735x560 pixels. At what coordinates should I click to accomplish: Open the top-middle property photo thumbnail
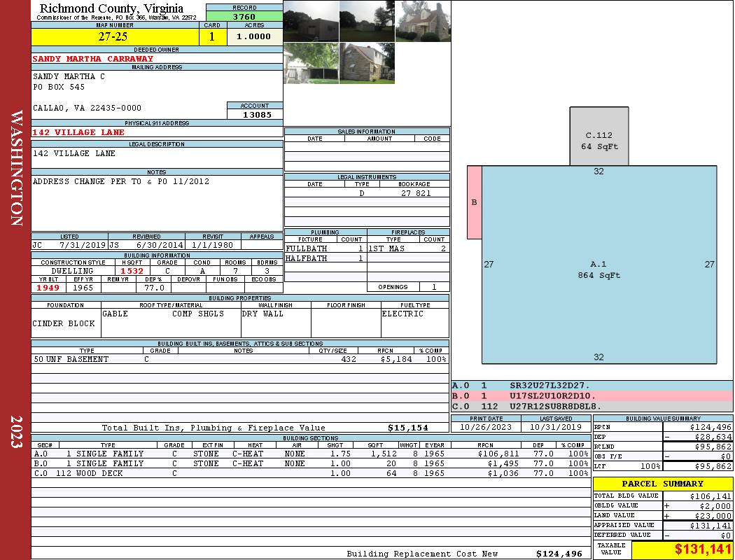[x=367, y=21]
